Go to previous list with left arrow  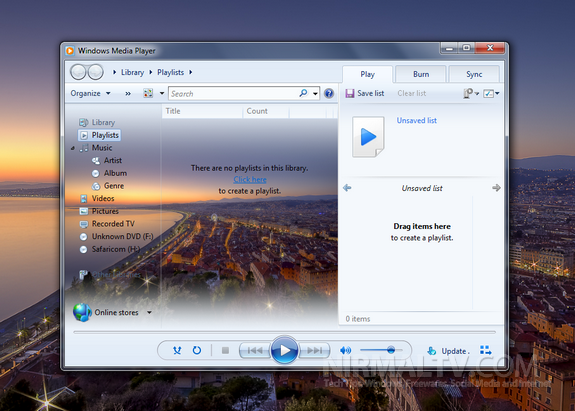347,188
